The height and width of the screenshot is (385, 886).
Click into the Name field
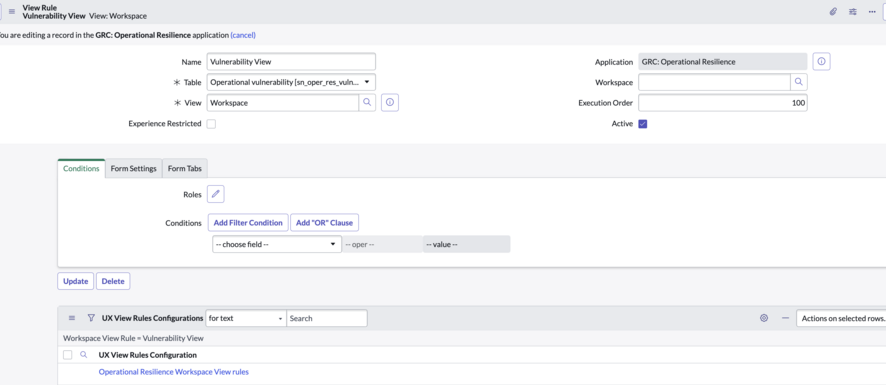tap(291, 62)
